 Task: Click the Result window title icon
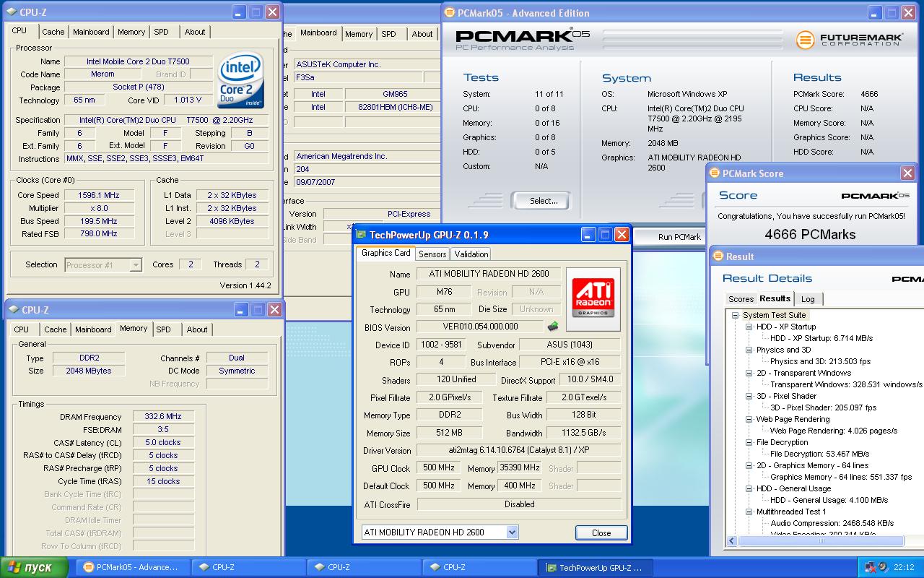tap(718, 256)
